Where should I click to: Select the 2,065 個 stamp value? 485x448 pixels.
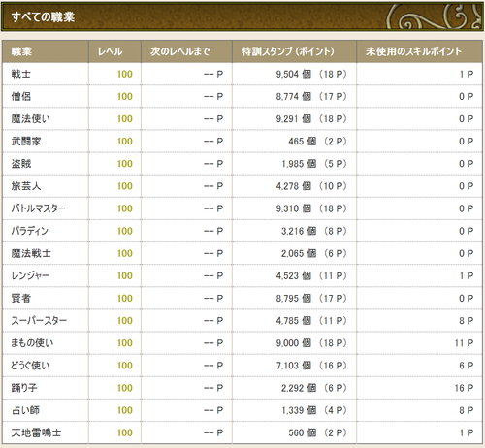[x=299, y=253]
